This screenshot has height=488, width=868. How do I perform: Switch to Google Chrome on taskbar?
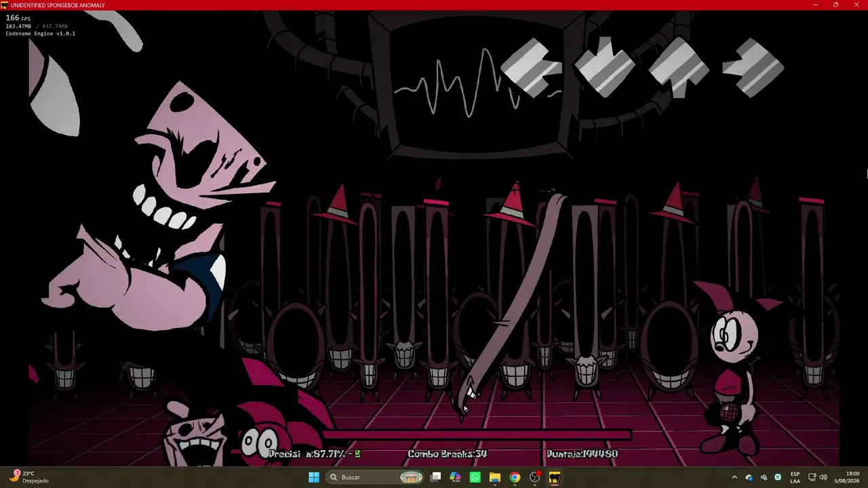click(515, 477)
